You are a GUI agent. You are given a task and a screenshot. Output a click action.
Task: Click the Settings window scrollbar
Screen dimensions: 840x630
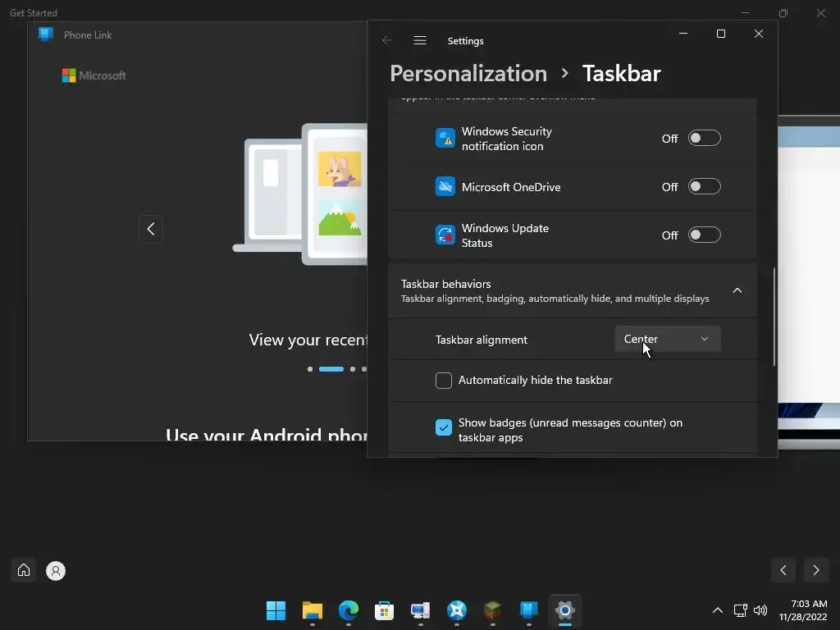[774, 317]
